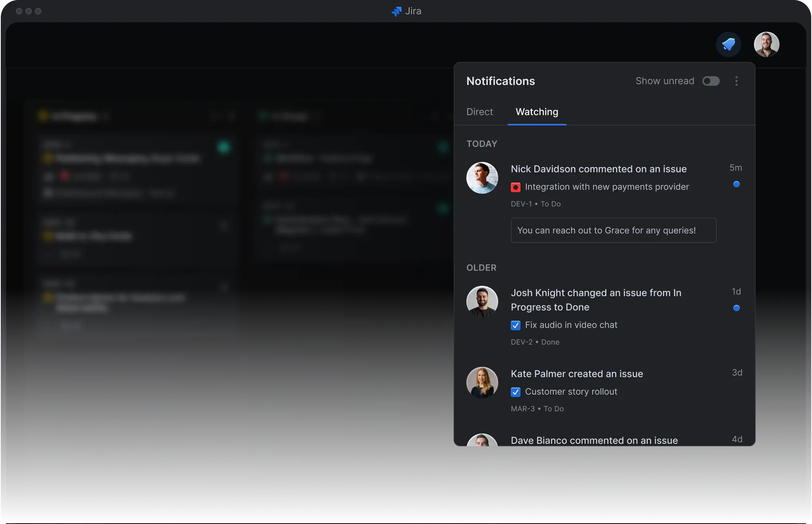Open the Customer story rollout issue
812x524 pixels.
571,392
